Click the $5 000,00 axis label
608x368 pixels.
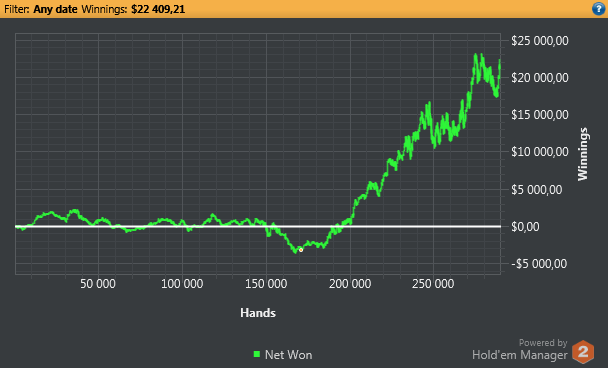click(537, 190)
